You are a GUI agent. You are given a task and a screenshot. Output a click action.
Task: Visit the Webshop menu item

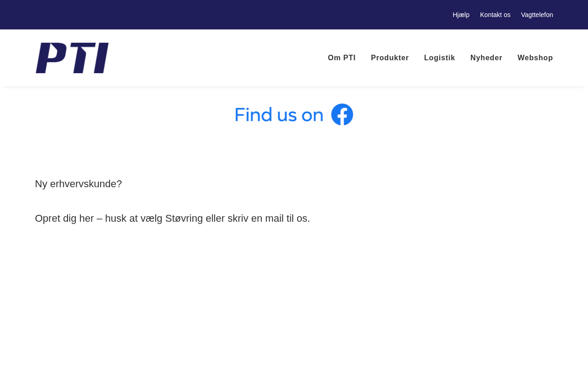click(x=535, y=58)
